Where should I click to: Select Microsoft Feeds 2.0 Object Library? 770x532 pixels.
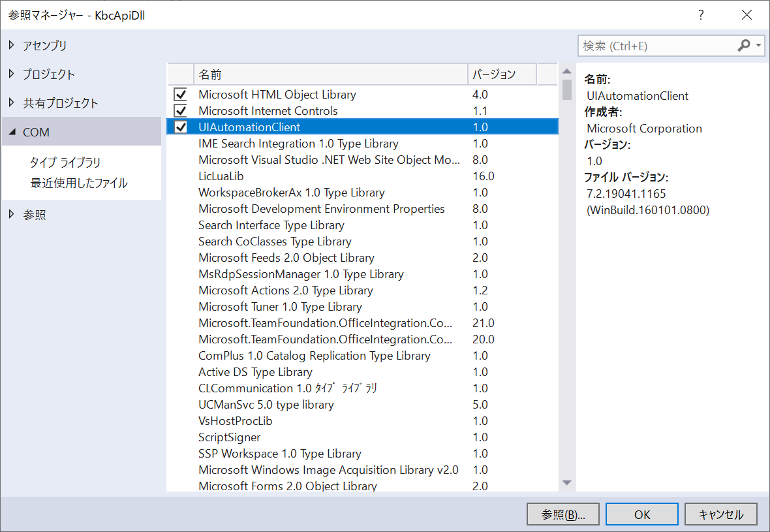[x=362, y=257]
